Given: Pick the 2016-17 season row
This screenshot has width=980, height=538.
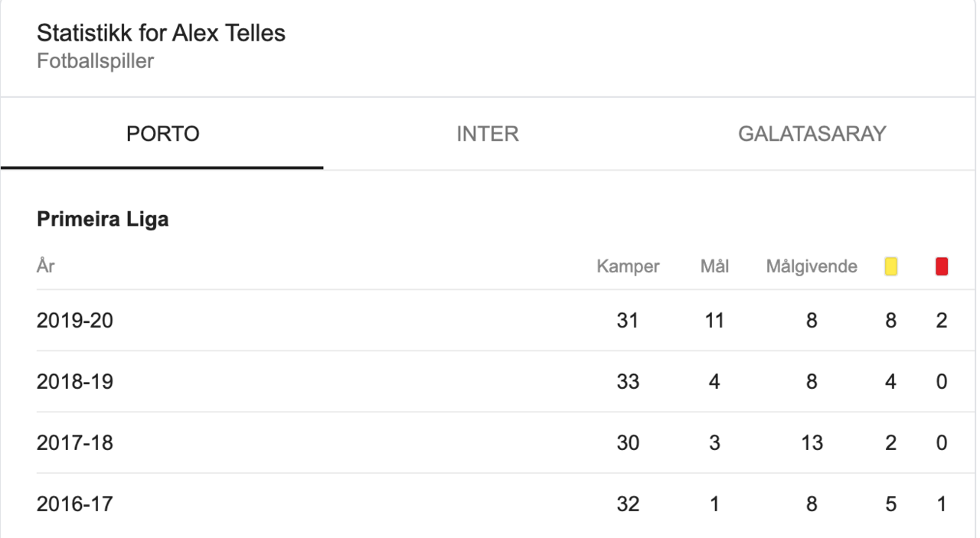Looking at the screenshot, I should pyautogui.click(x=490, y=504).
